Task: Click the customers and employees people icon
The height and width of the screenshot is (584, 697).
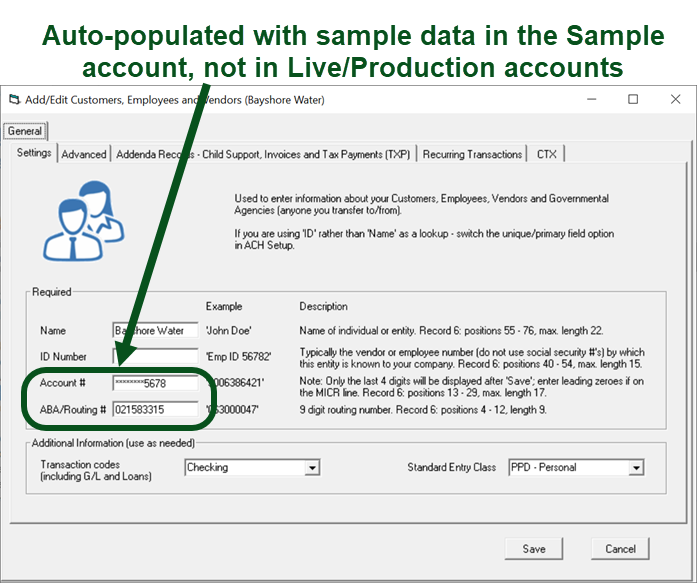Action: pos(84,220)
